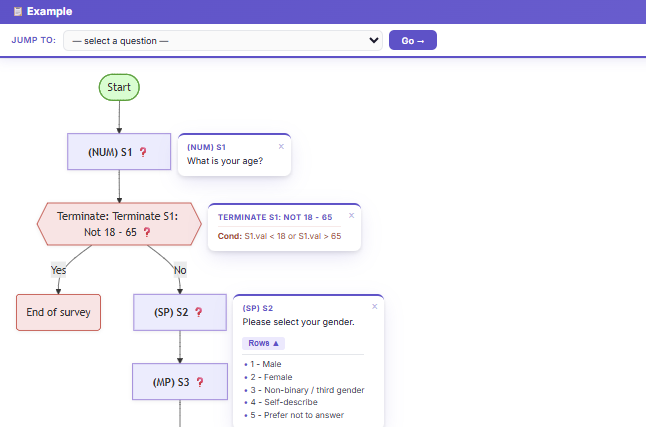Close the (SP) S2 tooltip card
The image size is (647, 427).
[x=374, y=307]
